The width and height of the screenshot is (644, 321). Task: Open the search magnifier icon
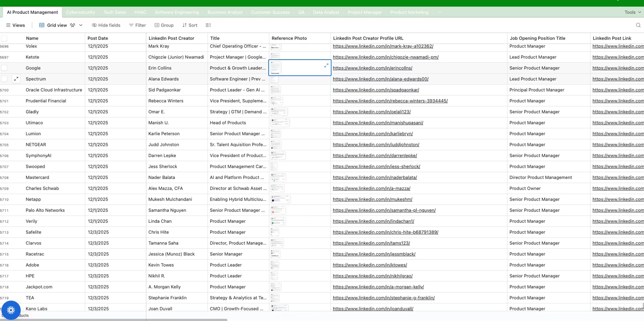(638, 25)
